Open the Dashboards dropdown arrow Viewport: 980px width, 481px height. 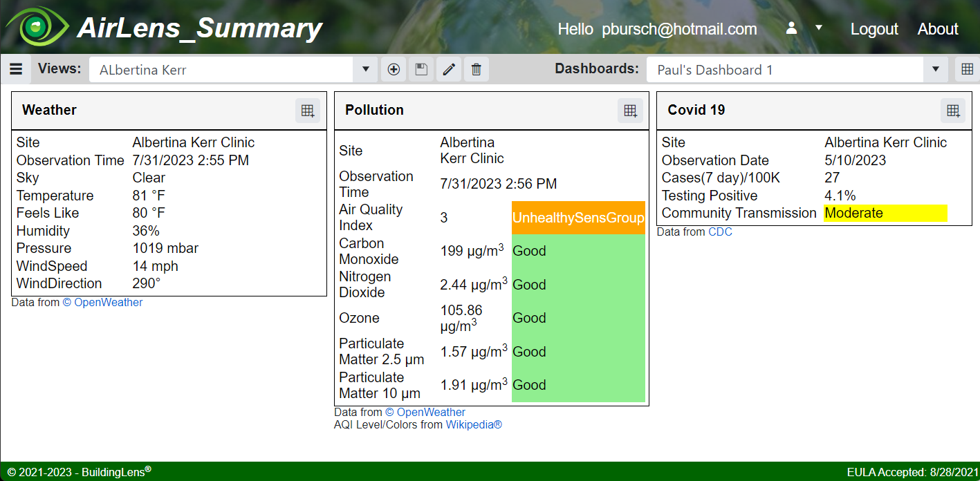tap(936, 69)
